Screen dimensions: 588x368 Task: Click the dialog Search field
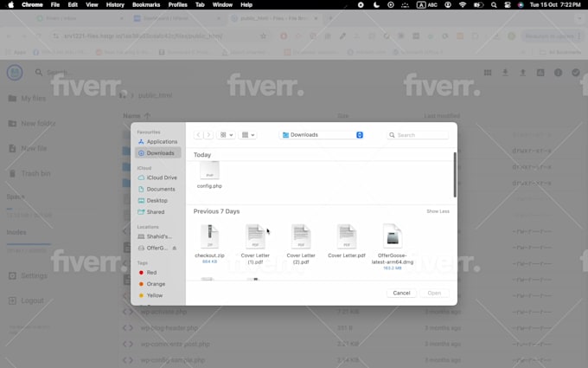(418, 135)
